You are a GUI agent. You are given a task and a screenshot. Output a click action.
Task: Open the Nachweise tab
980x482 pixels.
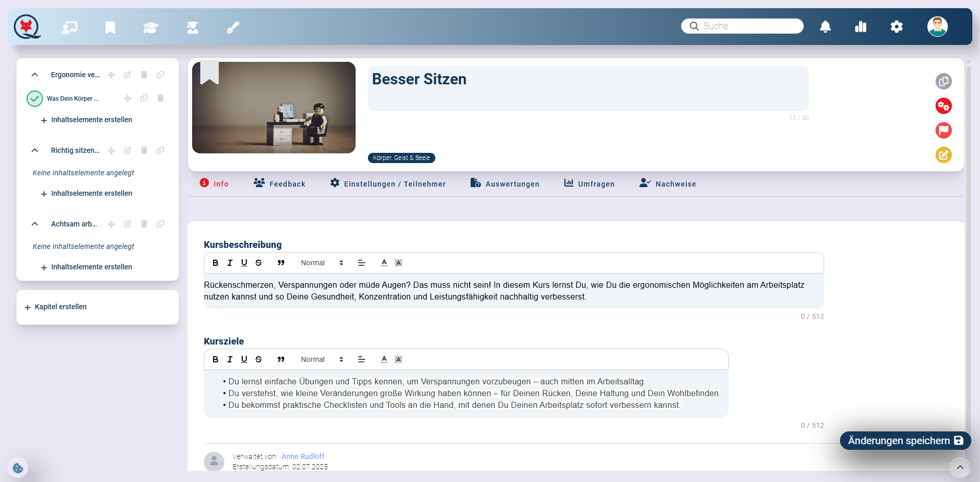668,183
